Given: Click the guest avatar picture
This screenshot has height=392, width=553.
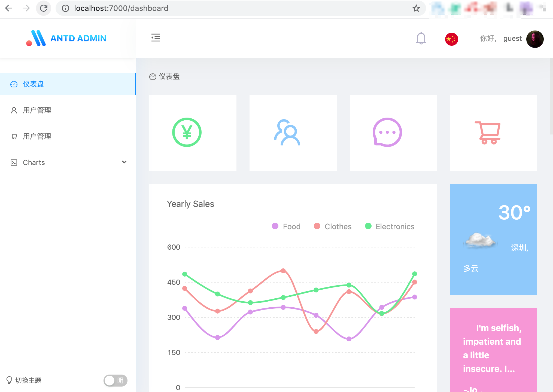Looking at the screenshot, I should (x=535, y=39).
